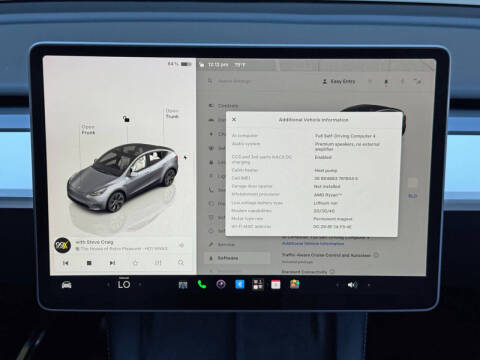Tap the gray car model image
480x360 pixels.
pos(122,177)
